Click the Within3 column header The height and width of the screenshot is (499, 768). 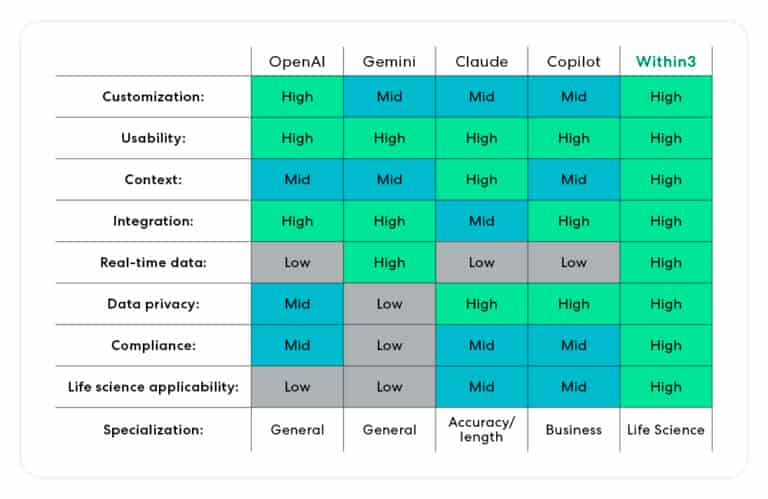point(665,61)
